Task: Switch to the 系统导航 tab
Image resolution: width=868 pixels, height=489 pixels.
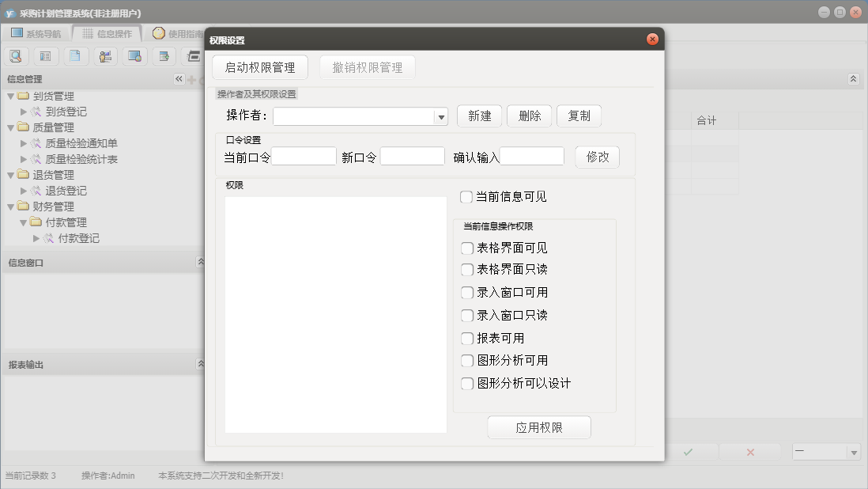Action: [x=36, y=34]
